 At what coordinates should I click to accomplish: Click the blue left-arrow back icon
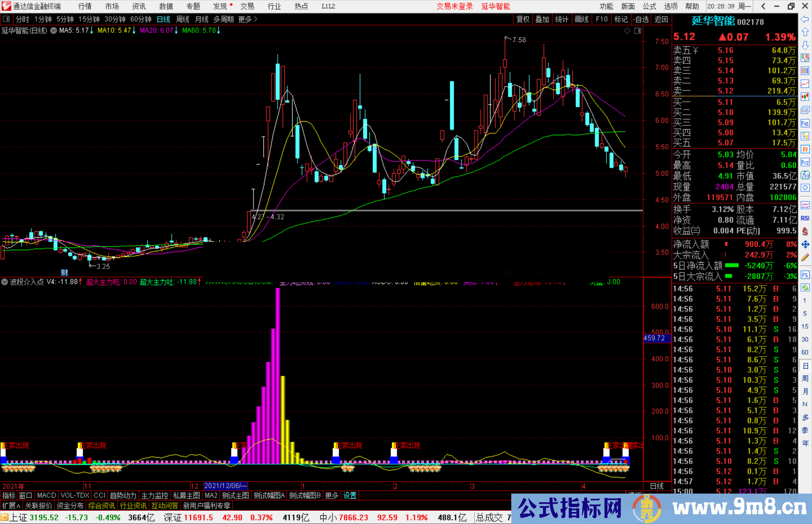pyautogui.click(x=805, y=19)
